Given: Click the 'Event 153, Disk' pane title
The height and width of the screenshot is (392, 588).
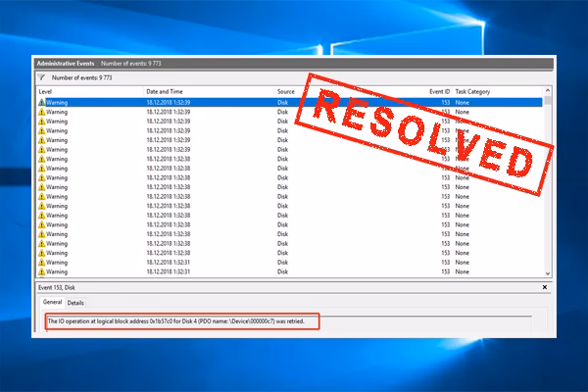Looking at the screenshot, I should [57, 288].
